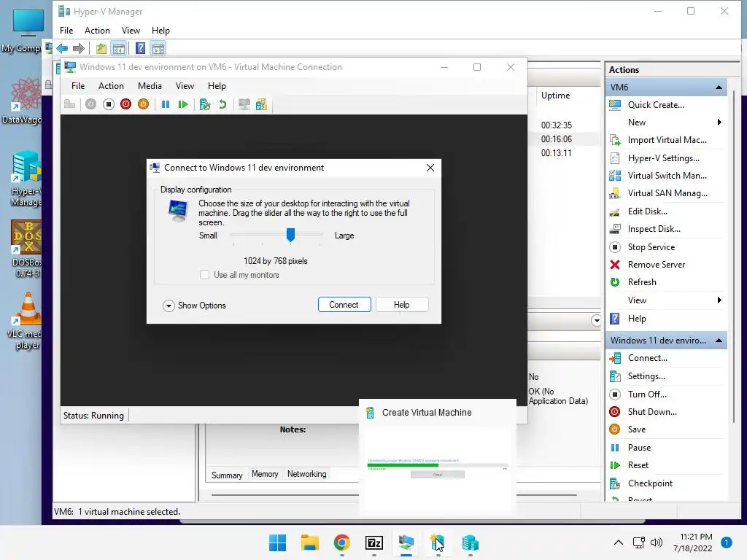
Task: Click red Shut Down icon in VM Connection toolbar
Action: click(125, 104)
